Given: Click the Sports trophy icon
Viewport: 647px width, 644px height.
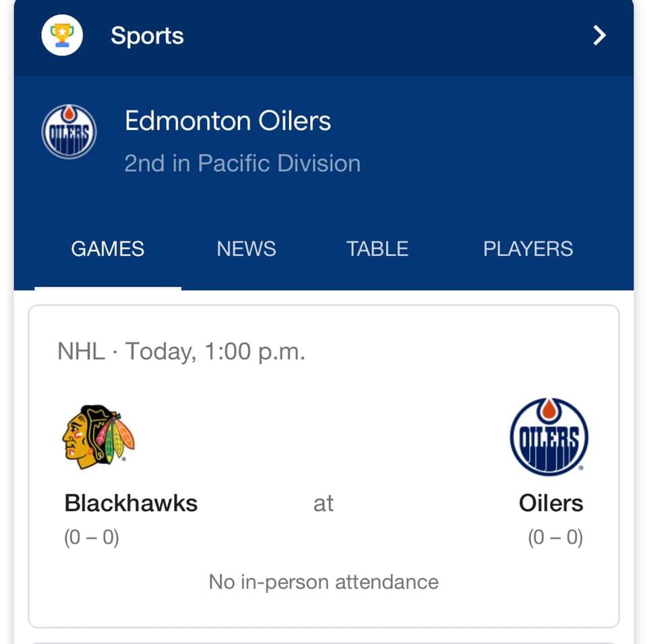Looking at the screenshot, I should tap(62, 35).
